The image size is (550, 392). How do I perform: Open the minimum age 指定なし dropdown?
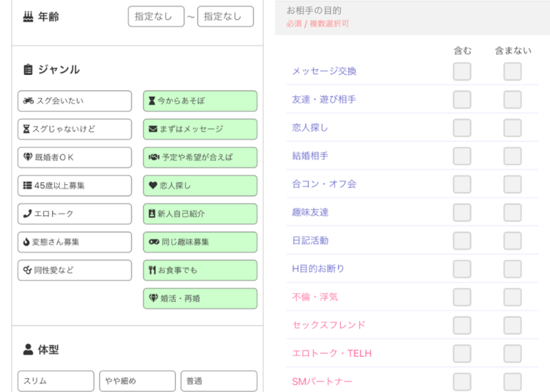(x=156, y=16)
